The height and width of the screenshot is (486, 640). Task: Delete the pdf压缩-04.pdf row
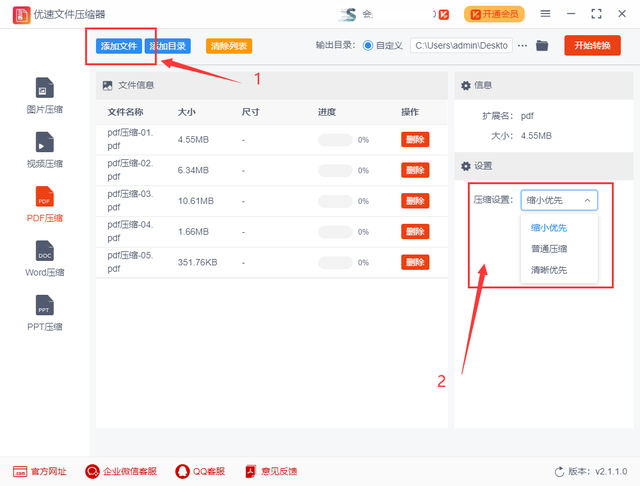coord(415,231)
